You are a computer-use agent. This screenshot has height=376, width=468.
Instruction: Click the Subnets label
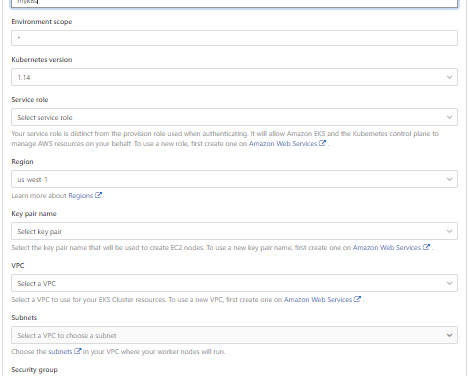(x=24, y=318)
